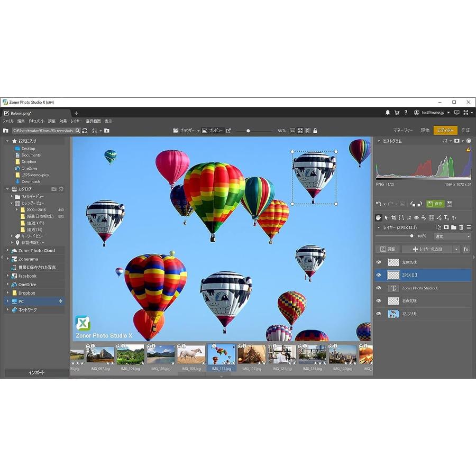
Task: Hide the 左の気球 layer
Action: [x=379, y=262]
